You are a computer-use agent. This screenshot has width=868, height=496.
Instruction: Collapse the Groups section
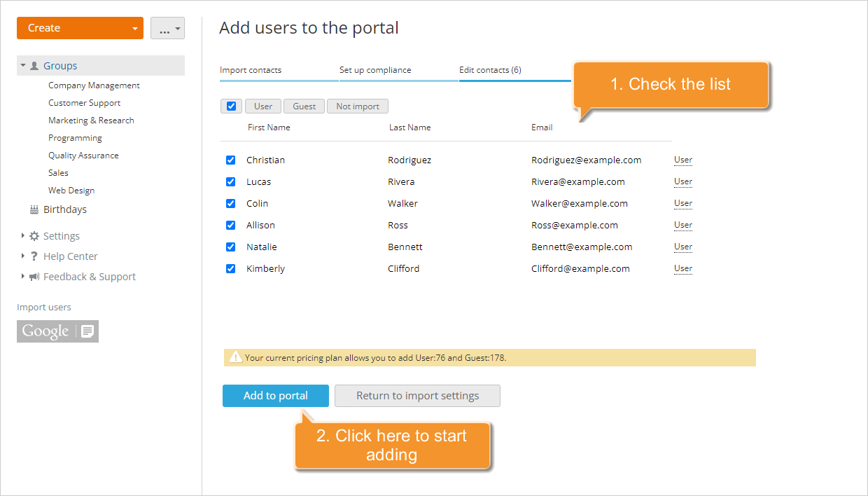tap(22, 65)
